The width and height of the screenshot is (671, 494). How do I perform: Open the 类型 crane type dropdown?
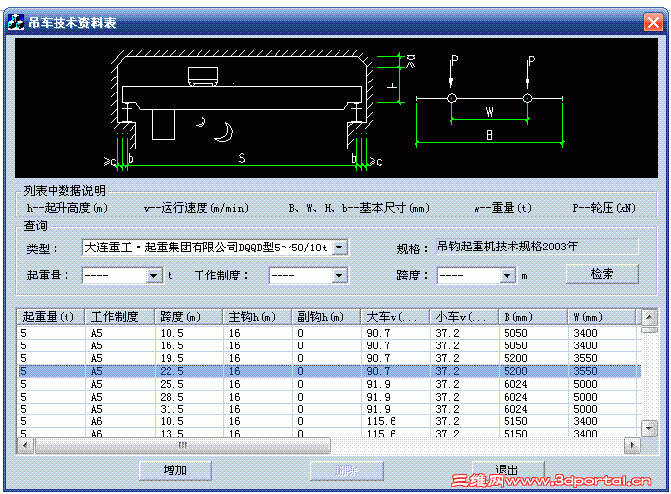click(340, 247)
